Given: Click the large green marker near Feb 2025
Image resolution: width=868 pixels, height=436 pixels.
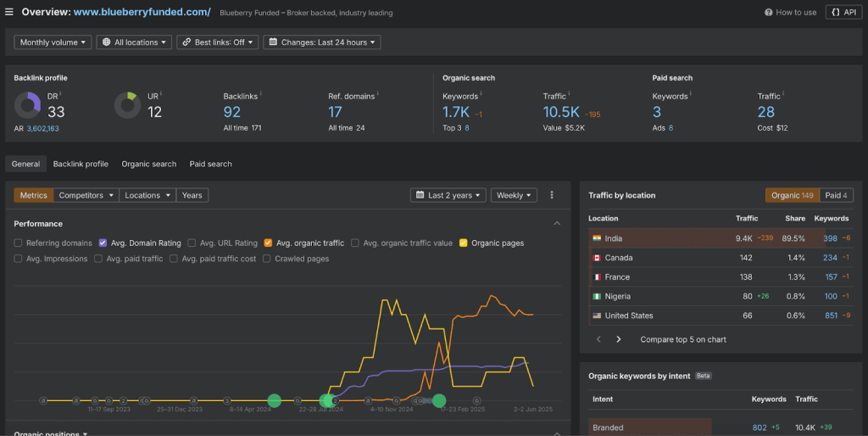Looking at the screenshot, I should pos(439,400).
